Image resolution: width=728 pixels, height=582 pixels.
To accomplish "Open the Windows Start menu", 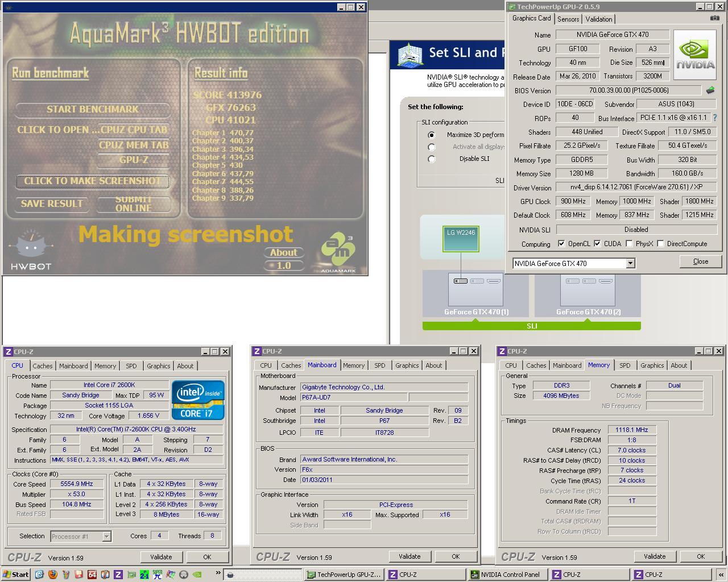I will 16,575.
